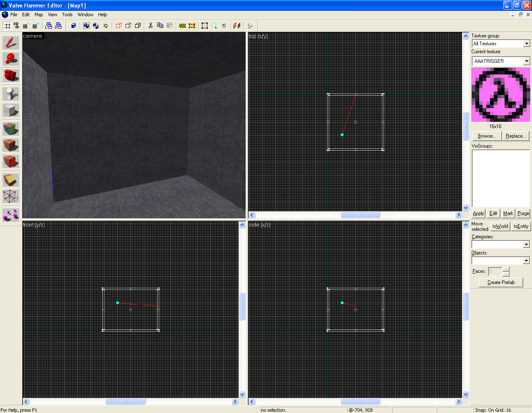The image size is (532, 413).
Task: Open the File menu
Action: click(14, 15)
